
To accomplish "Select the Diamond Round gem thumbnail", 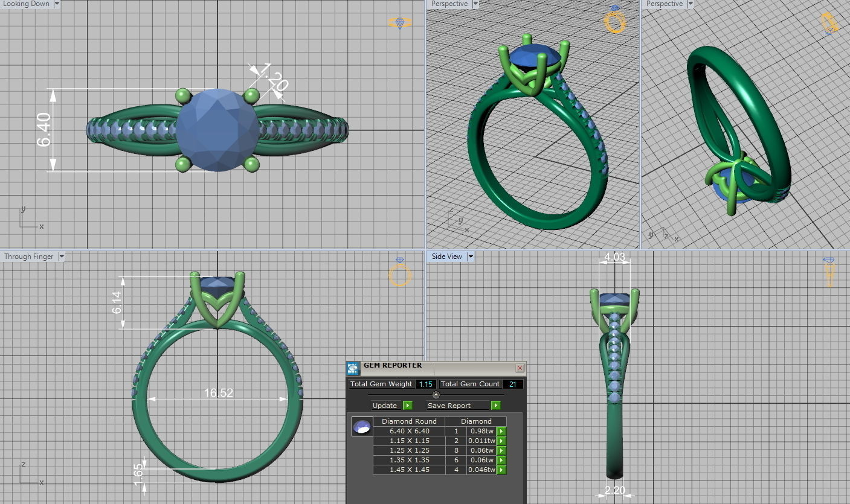I will (362, 427).
